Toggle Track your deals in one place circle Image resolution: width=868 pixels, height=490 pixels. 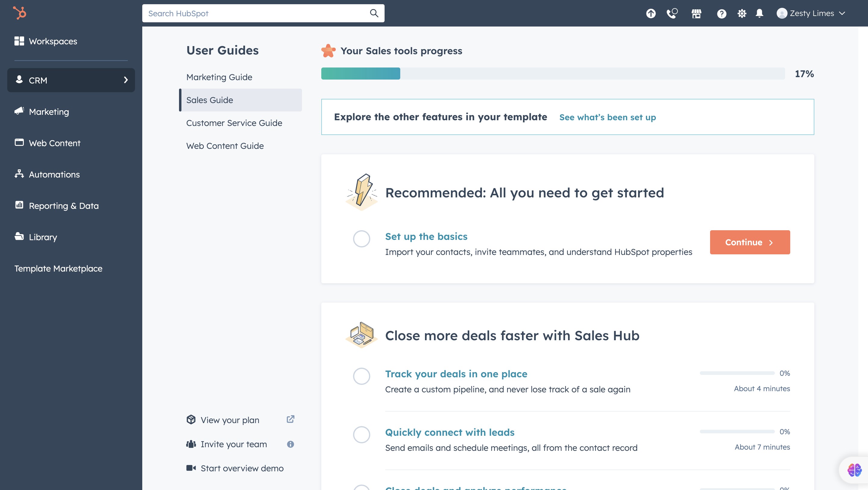coord(361,376)
